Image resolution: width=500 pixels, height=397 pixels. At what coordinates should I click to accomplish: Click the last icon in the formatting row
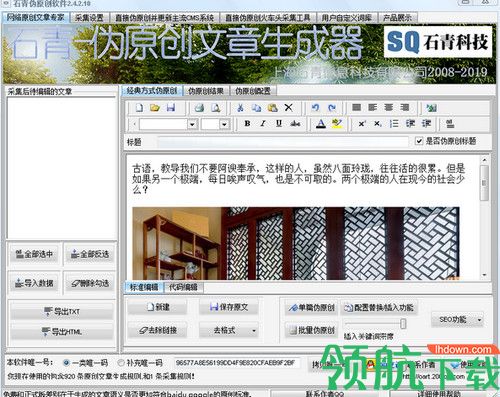click(450, 124)
